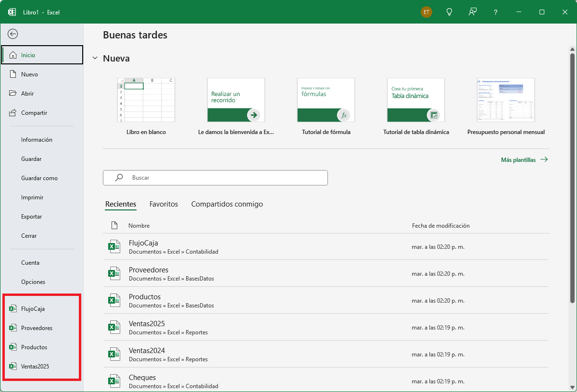Open Ventas2025 from sidebar recent files
Viewport: 577px width, 392px height.
click(42, 367)
